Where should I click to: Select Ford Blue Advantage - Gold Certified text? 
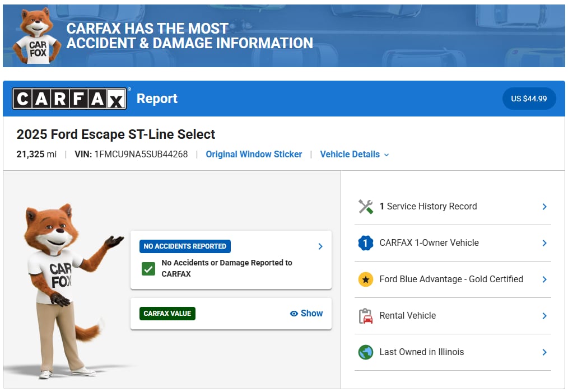(x=451, y=279)
